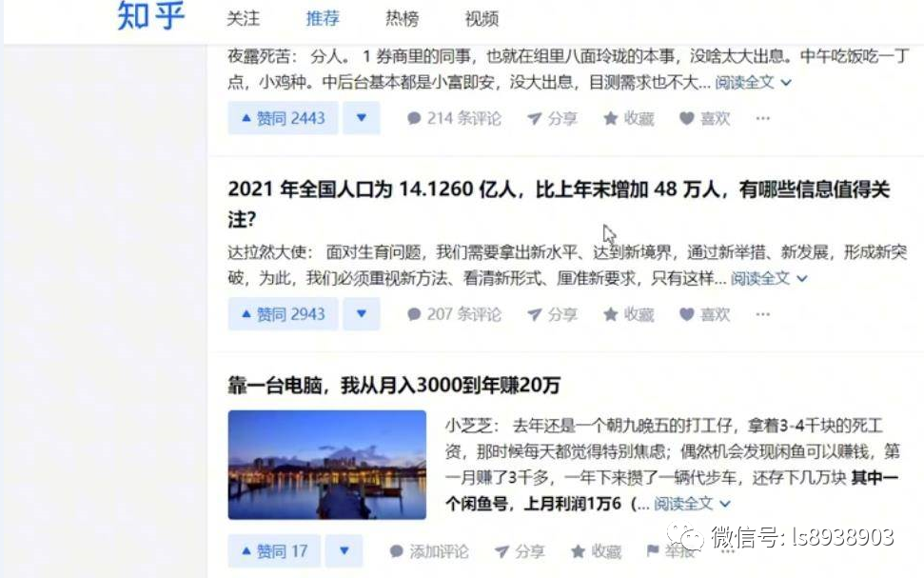The width and height of the screenshot is (924, 578).
Task: Report 举报 the 小芝芝 article
Action: coord(671,551)
